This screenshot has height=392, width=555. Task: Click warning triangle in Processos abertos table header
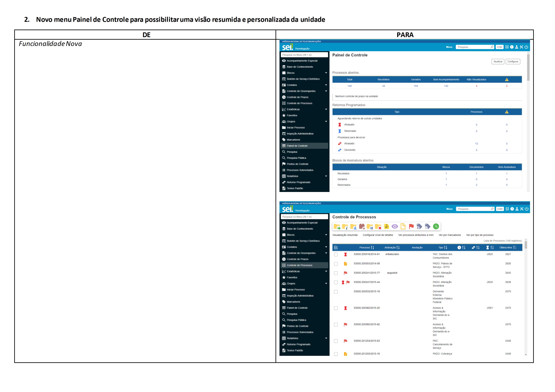point(507,79)
